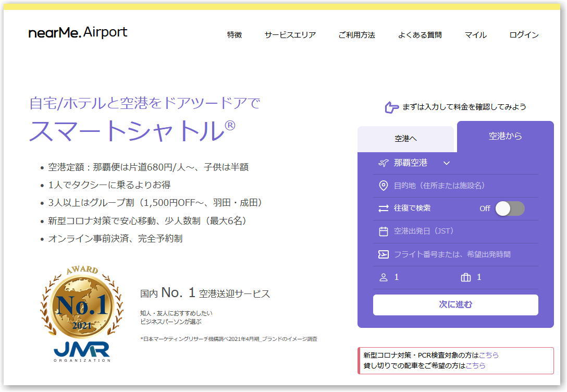Click the location pin icon for destination
The image size is (567, 392).
click(x=384, y=186)
